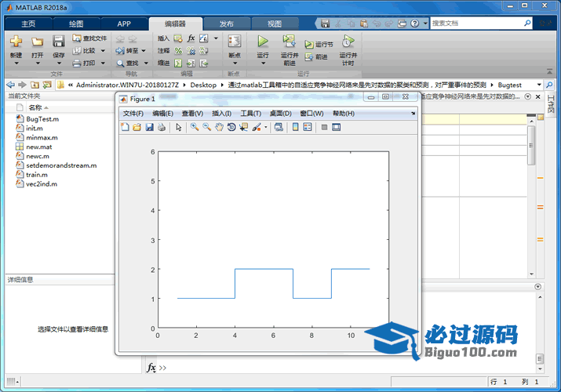This screenshot has height=392, width=561.
Task: Open dropdown under New (新建) button
Action: pos(16,64)
